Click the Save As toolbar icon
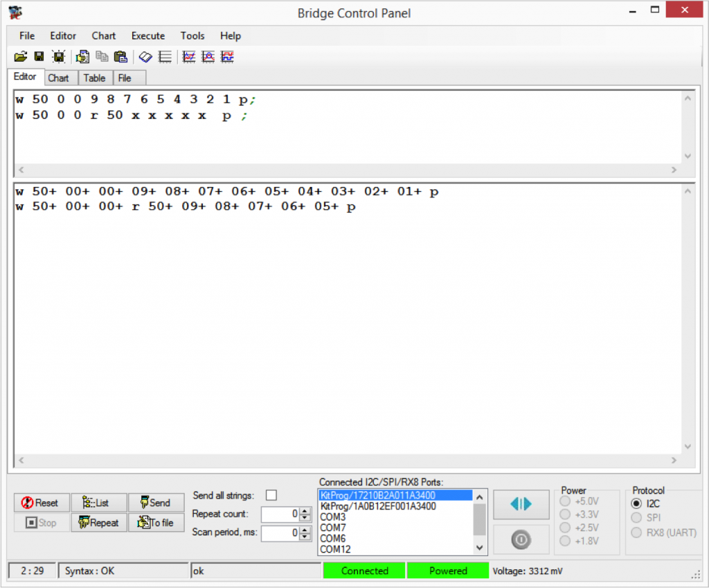Screen dimensions: 709x588 59,56
